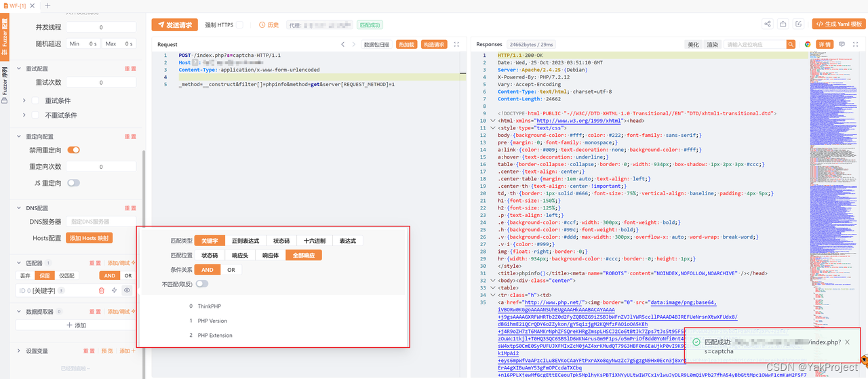Expand the retry condition row

click(24, 100)
